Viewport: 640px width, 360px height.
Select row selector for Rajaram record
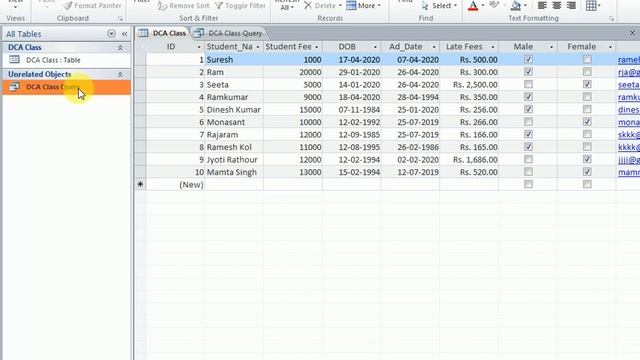tap(140, 135)
